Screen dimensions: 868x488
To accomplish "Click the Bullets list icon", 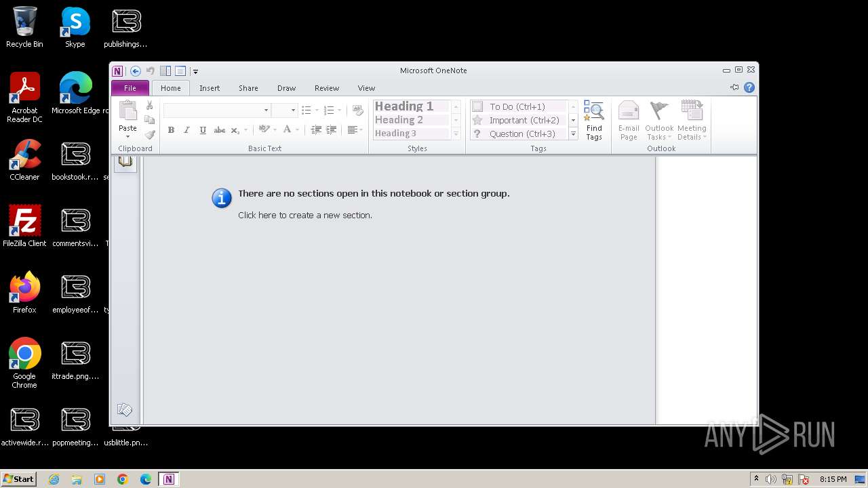I will pyautogui.click(x=306, y=110).
